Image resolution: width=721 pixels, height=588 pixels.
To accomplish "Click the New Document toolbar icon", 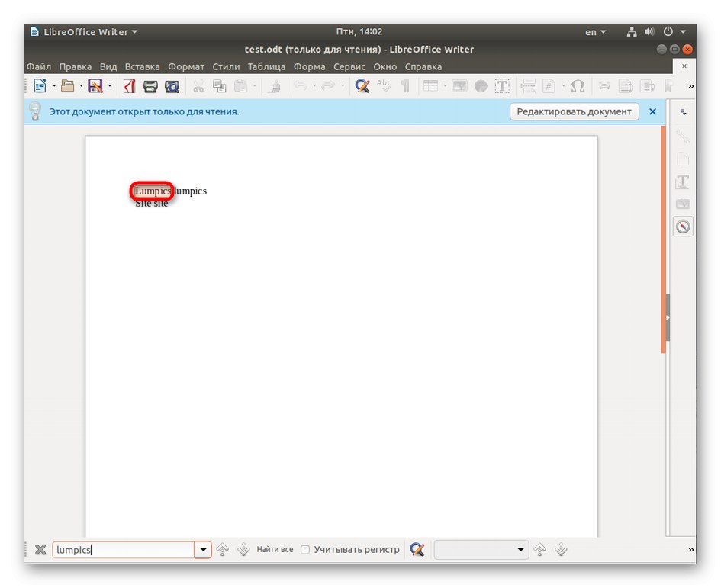I will click(40, 86).
